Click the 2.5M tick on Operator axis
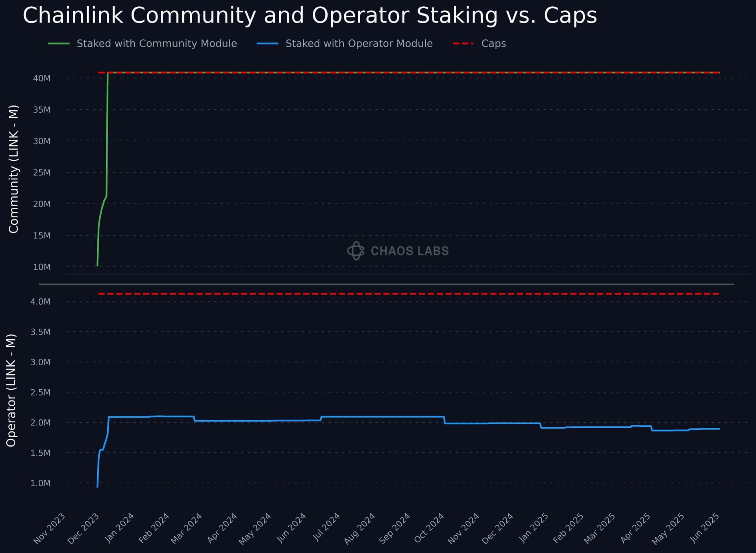 pos(41,393)
